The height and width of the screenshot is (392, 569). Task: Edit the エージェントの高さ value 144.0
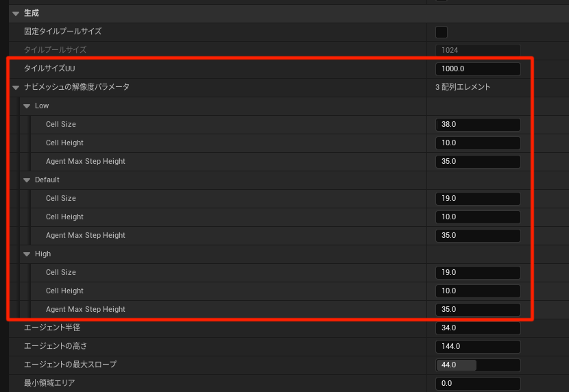[x=477, y=346]
